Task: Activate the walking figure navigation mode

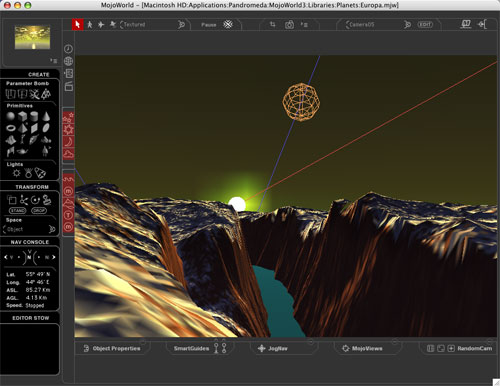Action: 90,24
